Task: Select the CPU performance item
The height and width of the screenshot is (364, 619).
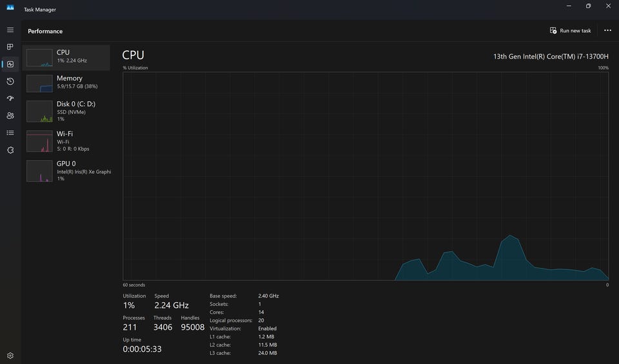Action: (66, 57)
